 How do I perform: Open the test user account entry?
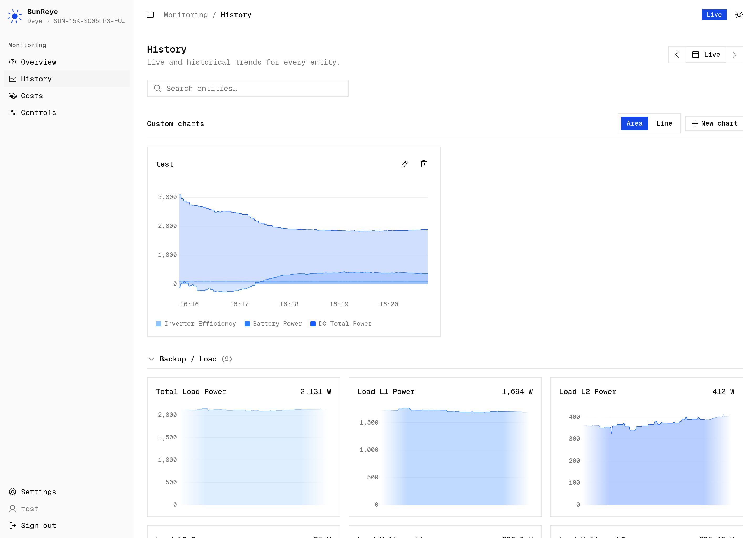coord(67,509)
